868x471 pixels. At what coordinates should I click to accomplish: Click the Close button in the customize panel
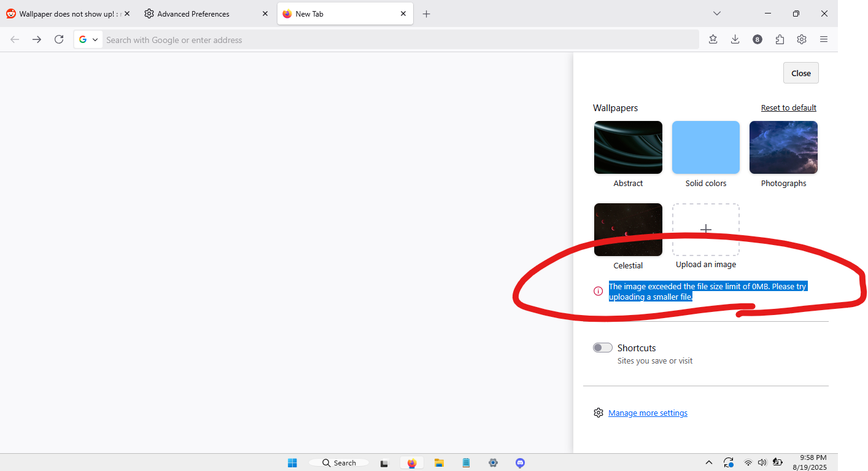[x=800, y=73]
